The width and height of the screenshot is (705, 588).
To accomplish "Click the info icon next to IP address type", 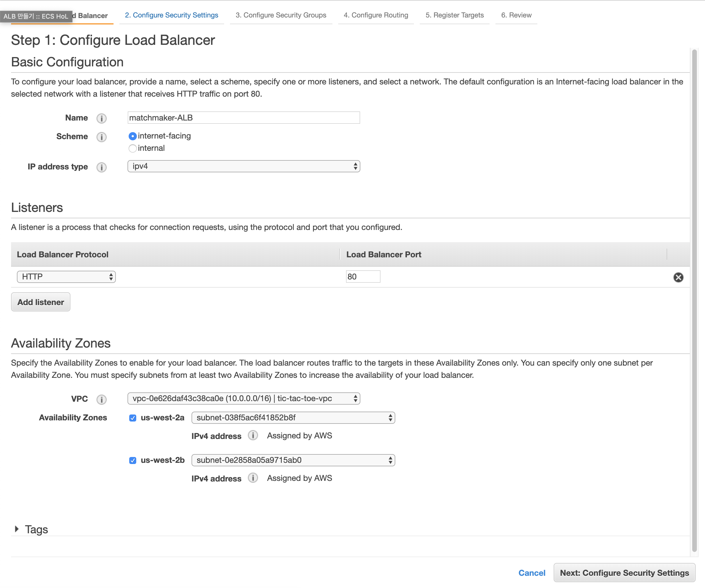I will (x=101, y=167).
